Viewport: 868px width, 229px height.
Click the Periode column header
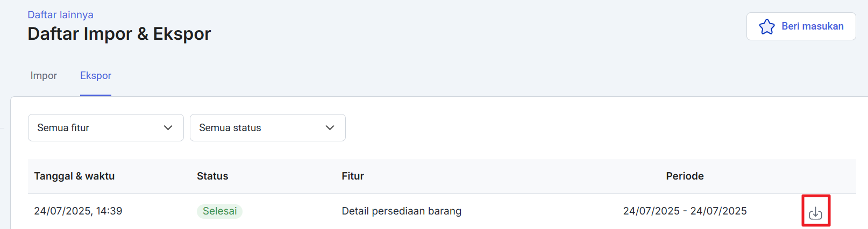pos(685,176)
